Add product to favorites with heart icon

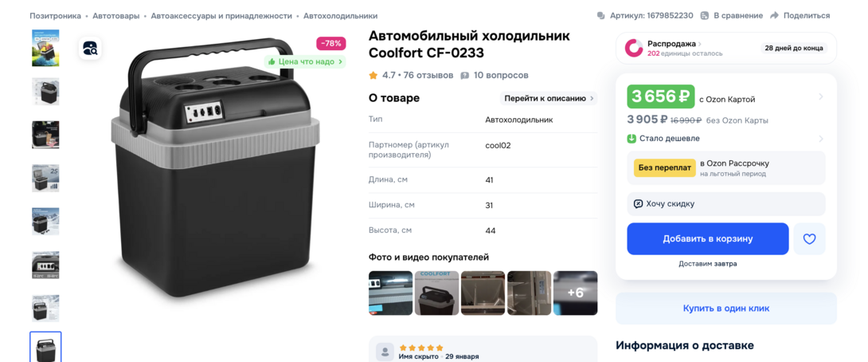(809, 239)
